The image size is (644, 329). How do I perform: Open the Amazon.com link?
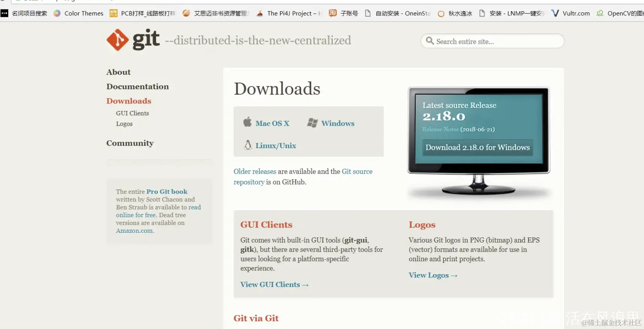click(x=135, y=231)
